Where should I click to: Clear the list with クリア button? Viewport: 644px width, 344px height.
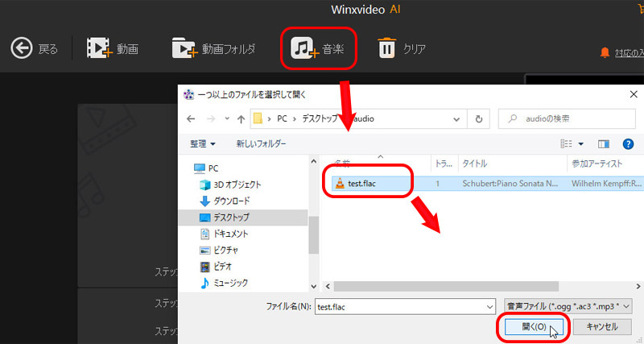point(402,48)
